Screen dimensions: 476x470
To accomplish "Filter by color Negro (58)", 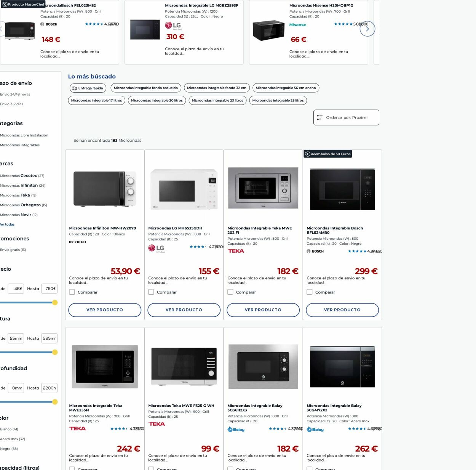I will 9,449.
